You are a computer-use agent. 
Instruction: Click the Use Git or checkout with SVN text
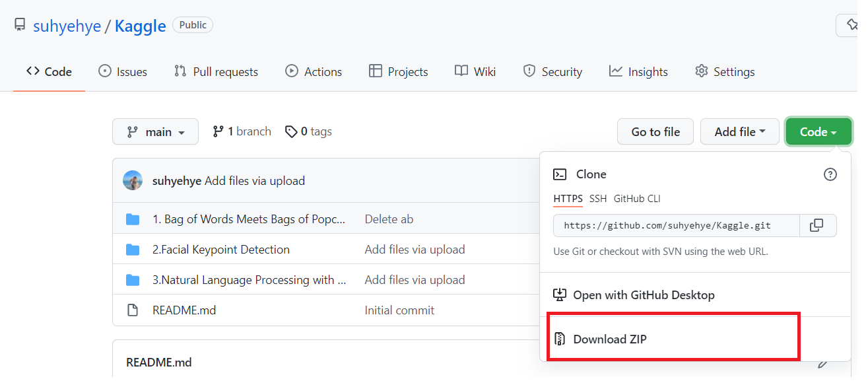pos(661,251)
